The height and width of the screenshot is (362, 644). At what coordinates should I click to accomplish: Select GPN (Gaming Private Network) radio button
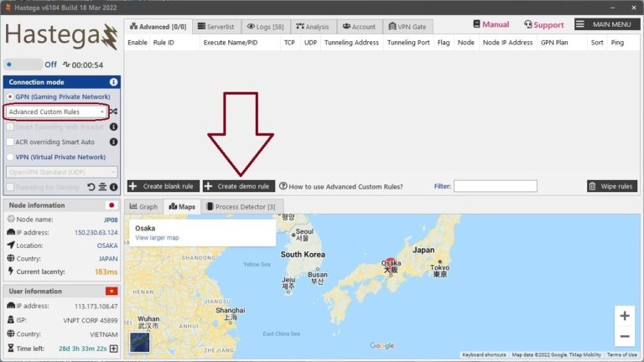(10, 97)
